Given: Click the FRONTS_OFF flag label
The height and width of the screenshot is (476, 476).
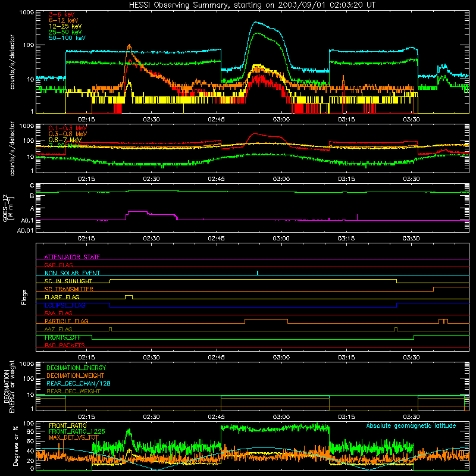Looking at the screenshot, I should coord(62,337).
